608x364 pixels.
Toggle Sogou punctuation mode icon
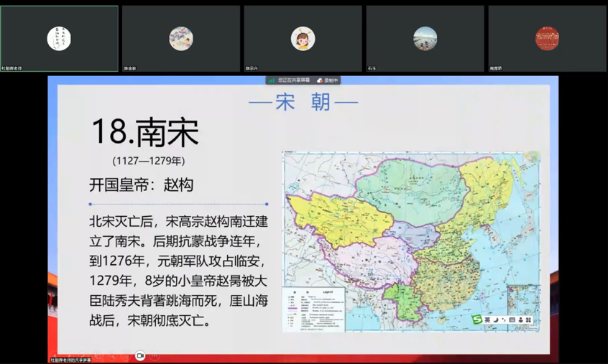(x=504, y=320)
